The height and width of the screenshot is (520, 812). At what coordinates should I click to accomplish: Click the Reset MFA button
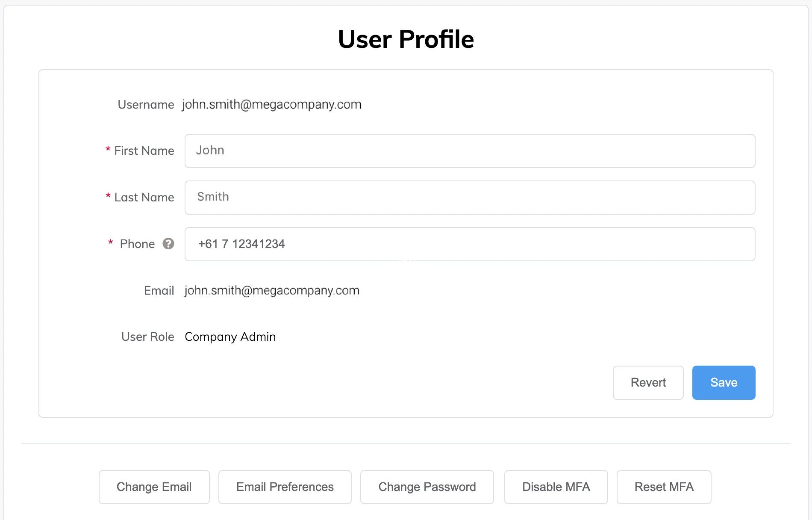pos(664,487)
